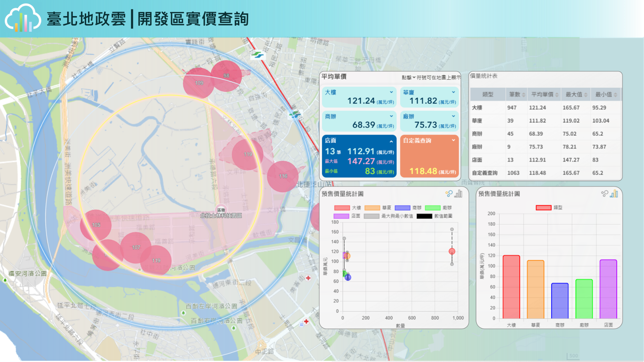This screenshot has width=644, height=362.
Task: Select the 自定義查詢 row in statistics table
Action: (x=545, y=173)
